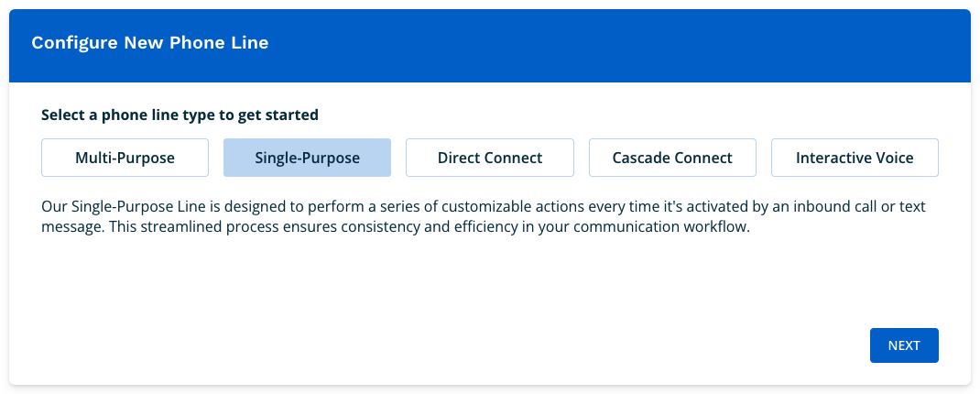The width and height of the screenshot is (980, 394).
Task: Select the Multi-Purpose phone line type
Action: point(125,158)
